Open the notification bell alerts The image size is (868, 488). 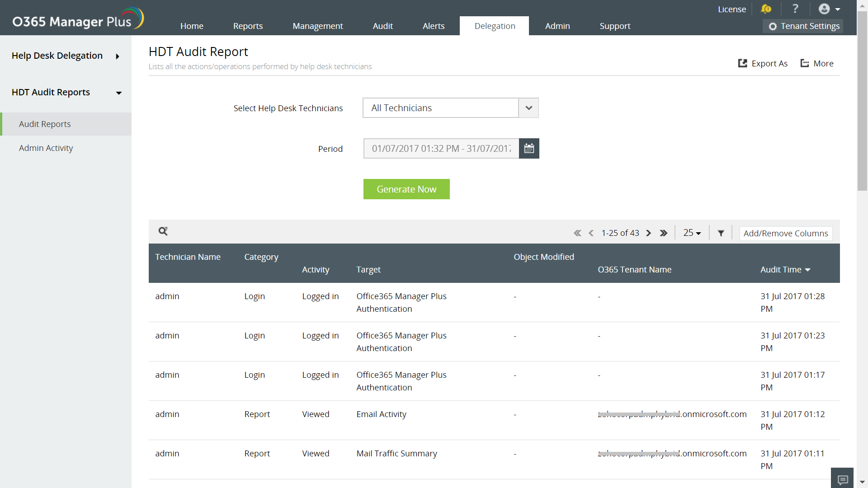[766, 9]
